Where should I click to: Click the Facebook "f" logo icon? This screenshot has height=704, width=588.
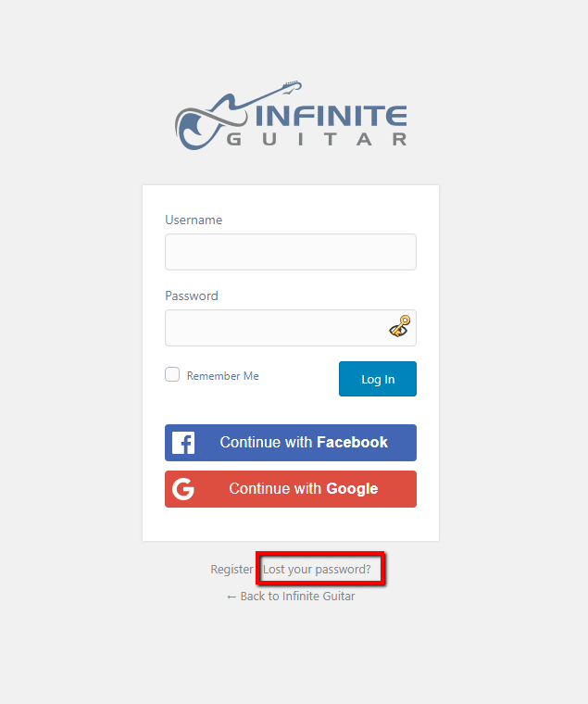point(183,443)
